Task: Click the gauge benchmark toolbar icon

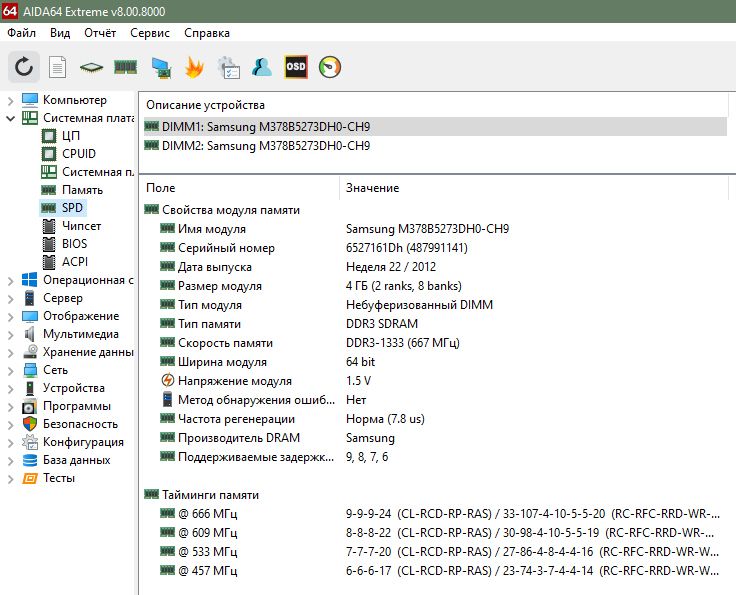Action: click(330, 67)
